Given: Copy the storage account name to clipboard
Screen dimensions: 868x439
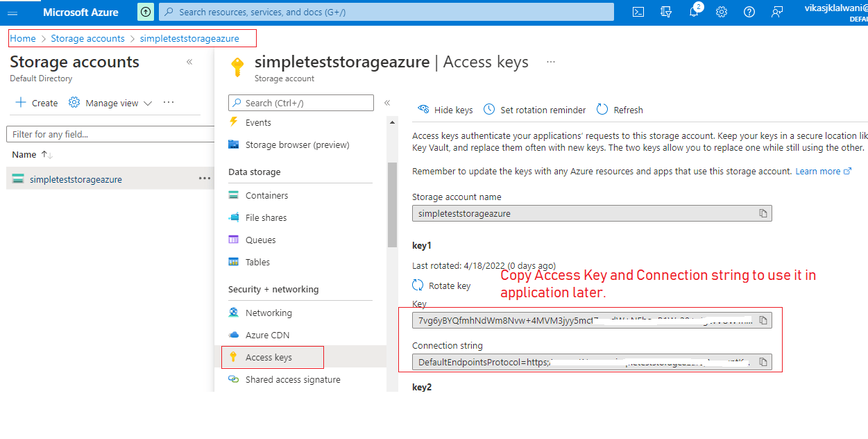Looking at the screenshot, I should coord(763,213).
